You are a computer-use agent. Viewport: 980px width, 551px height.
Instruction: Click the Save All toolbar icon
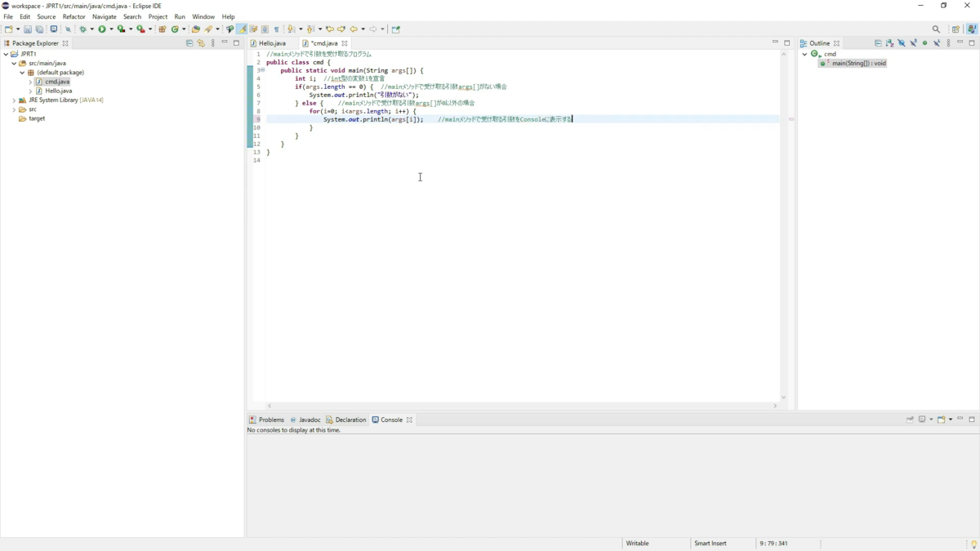39,29
